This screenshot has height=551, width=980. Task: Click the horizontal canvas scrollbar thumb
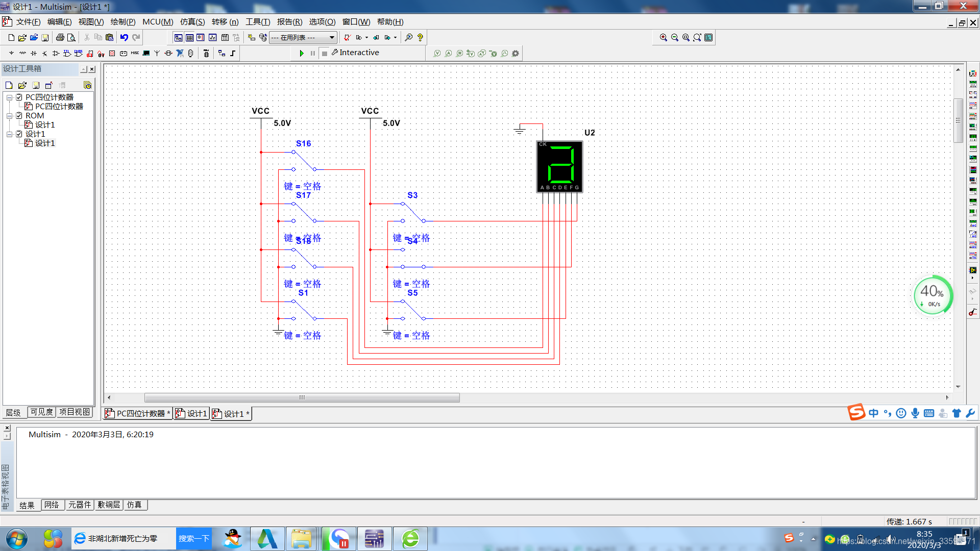[302, 398]
